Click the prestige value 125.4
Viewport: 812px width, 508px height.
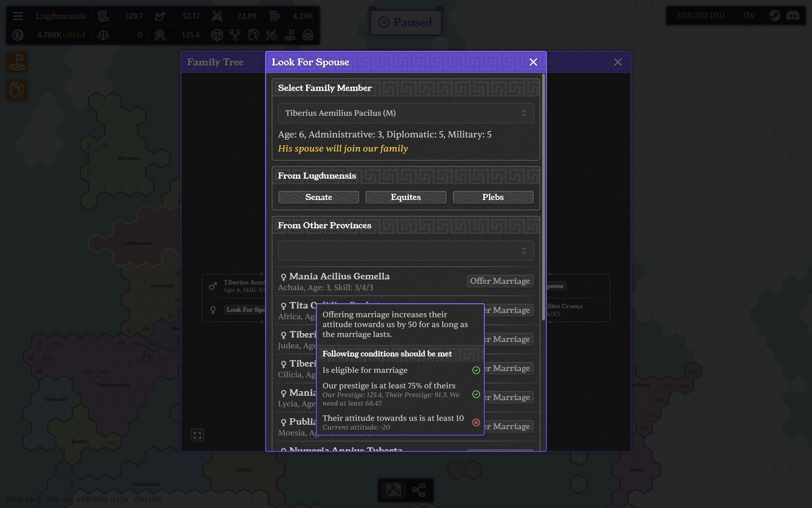click(190, 35)
